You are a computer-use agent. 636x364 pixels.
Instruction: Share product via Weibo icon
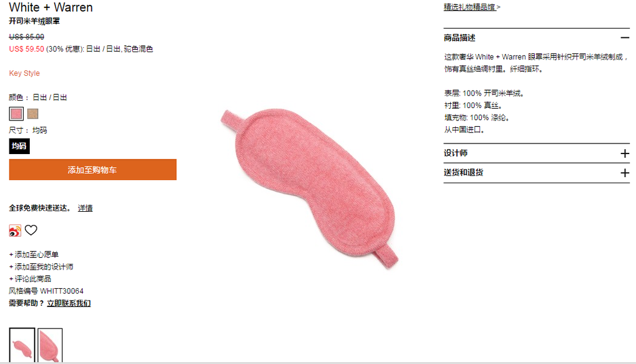(x=15, y=230)
